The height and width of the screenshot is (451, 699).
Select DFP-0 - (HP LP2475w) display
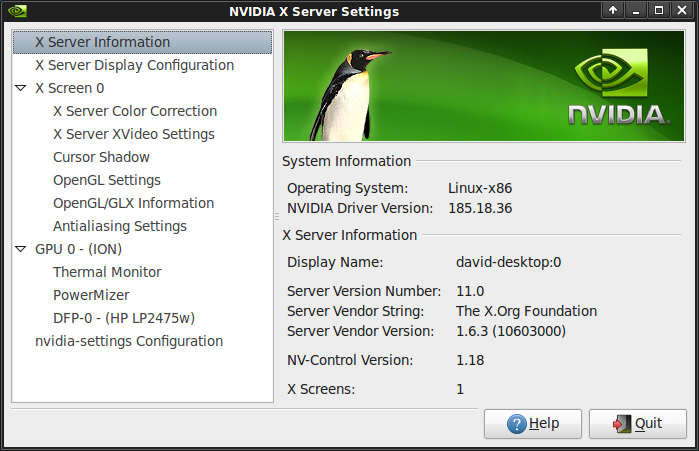click(x=124, y=318)
